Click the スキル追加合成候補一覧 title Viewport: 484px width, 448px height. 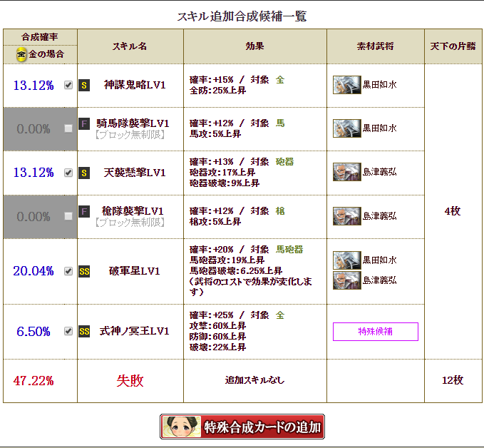[x=242, y=16]
